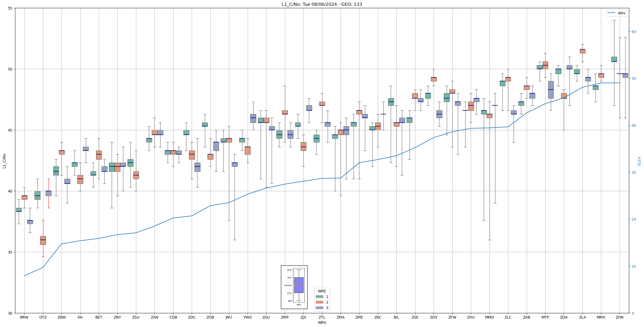Click the 35 tick on left axis
The height and width of the screenshot is (327, 644).
click(10, 252)
